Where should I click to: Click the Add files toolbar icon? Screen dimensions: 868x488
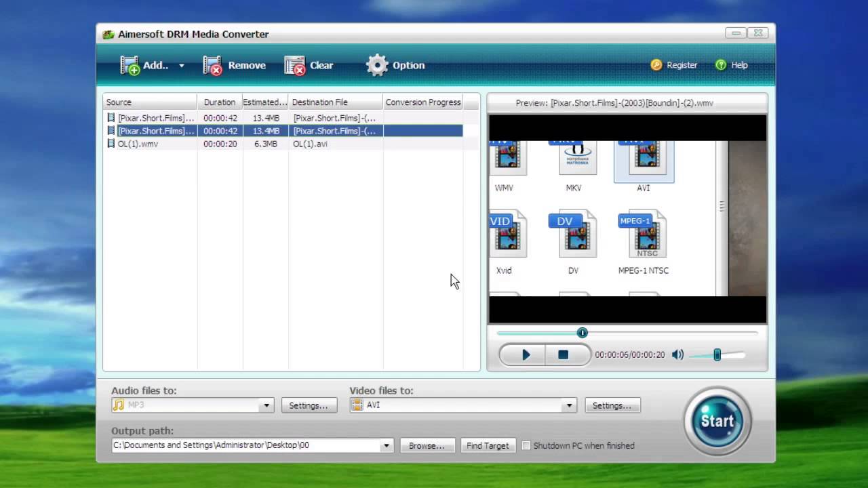pos(130,65)
